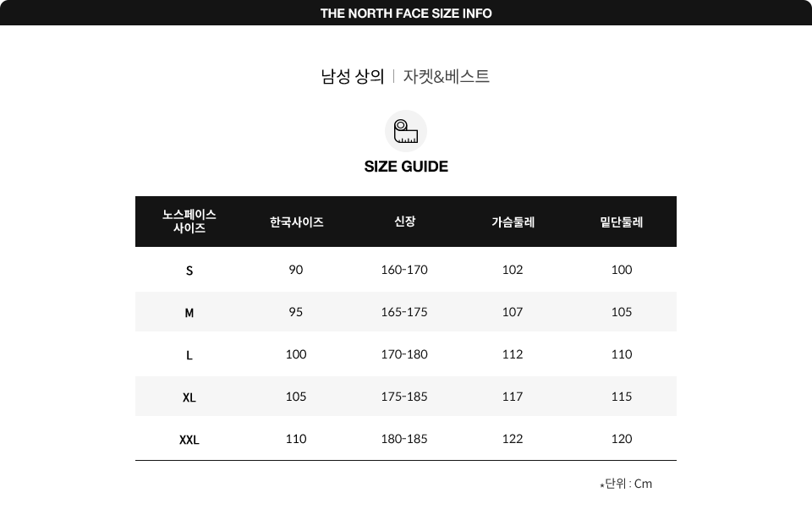Screen dimensions: 812x531
Task: Select the XXL size row label
Action: coord(189,440)
